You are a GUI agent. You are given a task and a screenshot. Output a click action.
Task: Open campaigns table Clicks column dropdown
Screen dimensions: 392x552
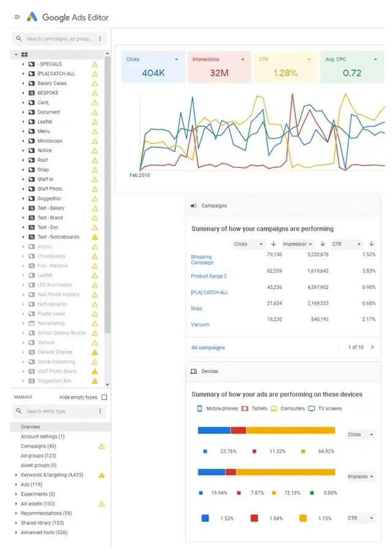coord(249,244)
